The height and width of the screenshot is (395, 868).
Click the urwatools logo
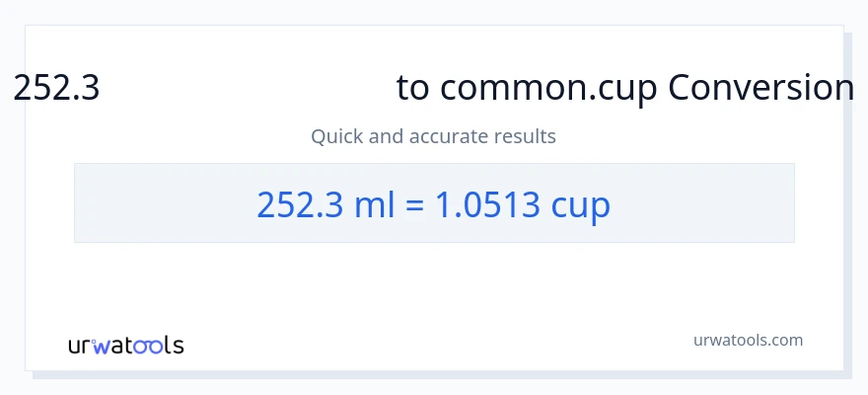tap(125, 346)
